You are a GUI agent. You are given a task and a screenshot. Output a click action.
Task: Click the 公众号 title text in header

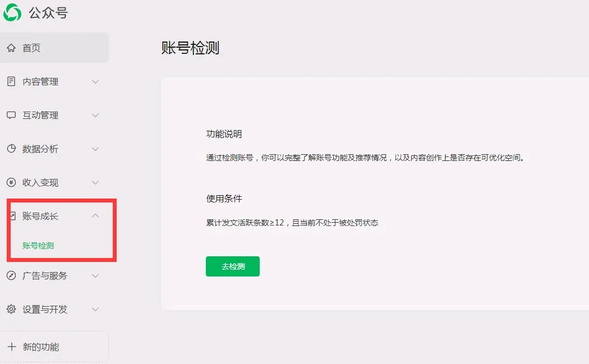(x=48, y=13)
